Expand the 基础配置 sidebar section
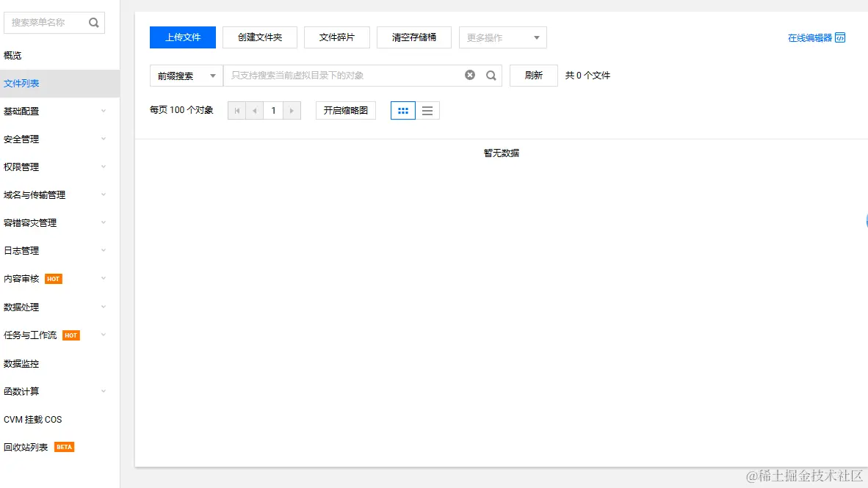Screen dimensions: 868x488 coord(21,111)
